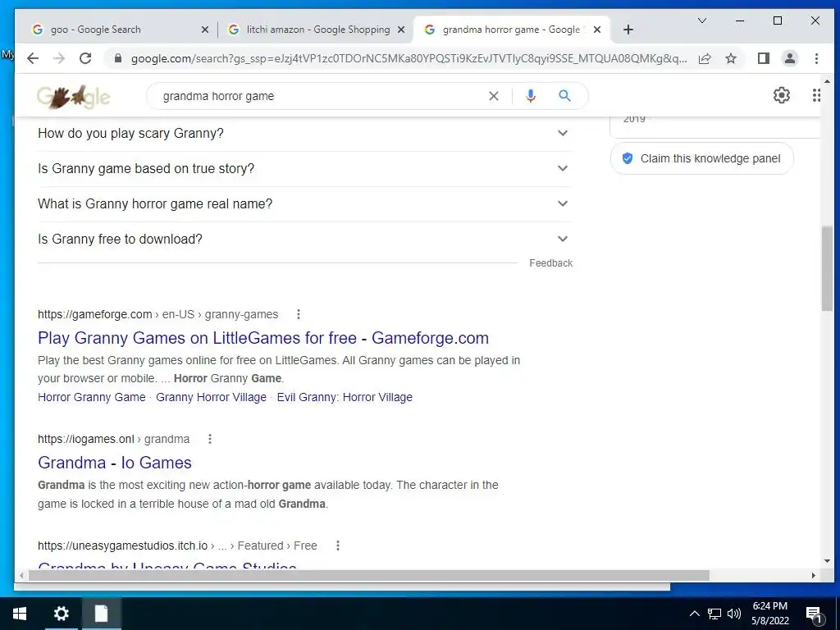Open Chrome profile avatar
This screenshot has height=630, width=840.
pyautogui.click(x=790, y=58)
